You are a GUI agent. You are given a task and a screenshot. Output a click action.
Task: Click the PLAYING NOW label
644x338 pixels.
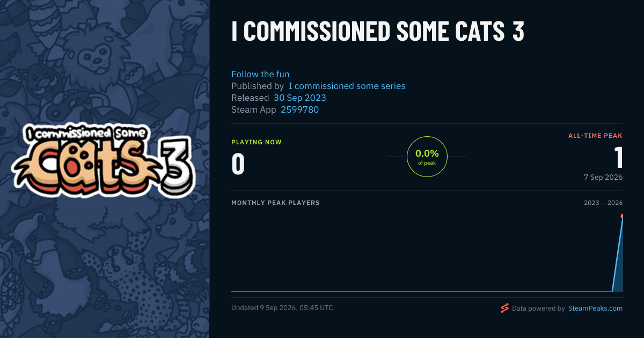(257, 142)
